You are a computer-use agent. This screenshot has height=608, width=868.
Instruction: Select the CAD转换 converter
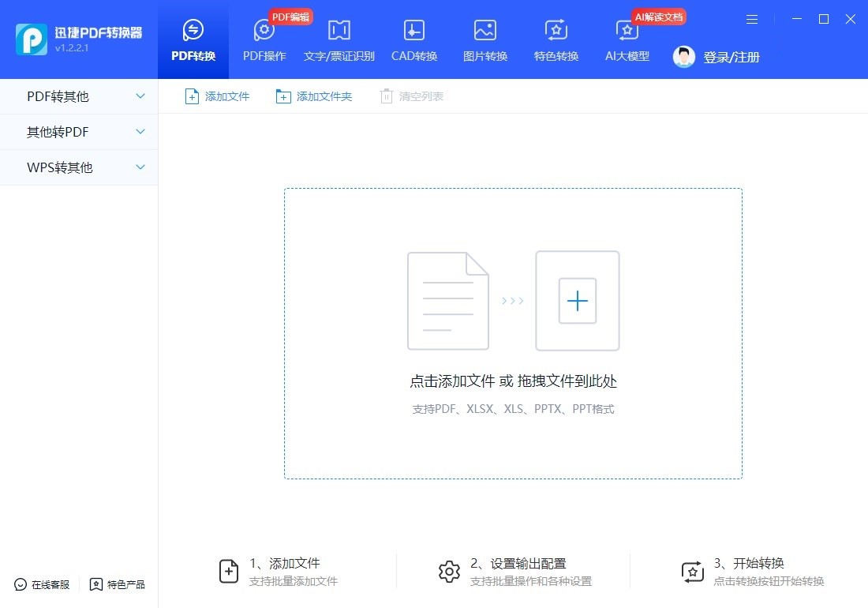click(413, 39)
